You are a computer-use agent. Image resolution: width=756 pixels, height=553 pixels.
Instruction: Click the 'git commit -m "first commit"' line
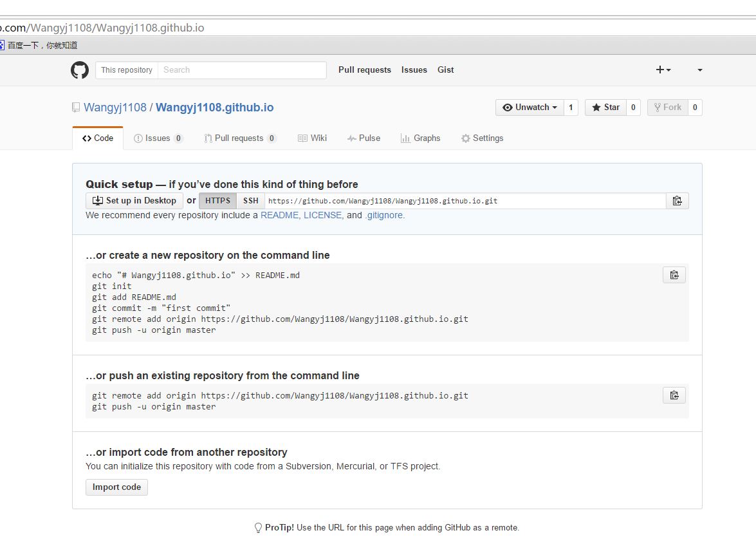(x=161, y=308)
